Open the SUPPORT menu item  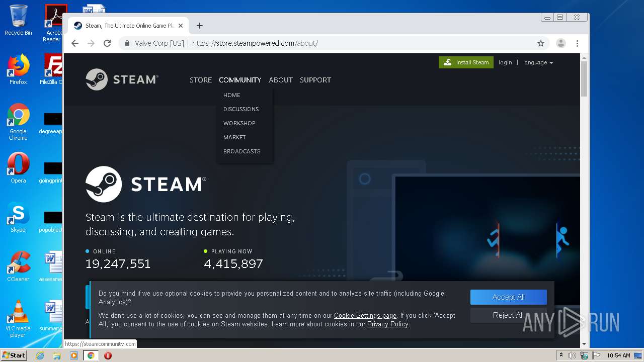point(315,80)
